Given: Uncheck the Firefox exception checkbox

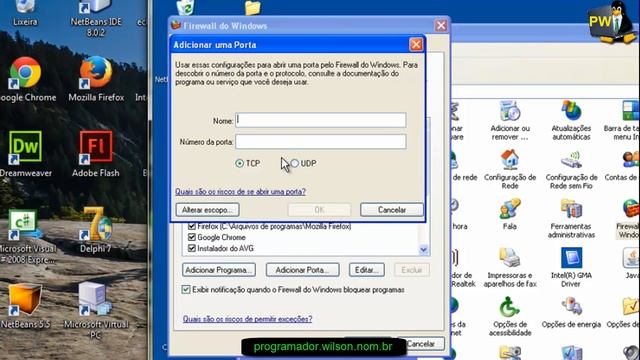Looking at the screenshot, I should pyautogui.click(x=192, y=226).
